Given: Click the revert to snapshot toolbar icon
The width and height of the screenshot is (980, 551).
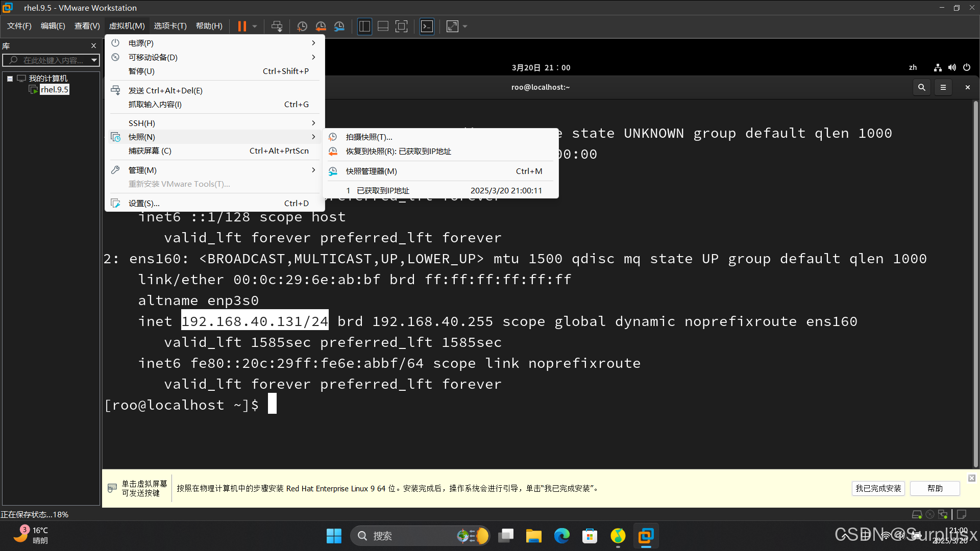Looking at the screenshot, I should [321, 26].
